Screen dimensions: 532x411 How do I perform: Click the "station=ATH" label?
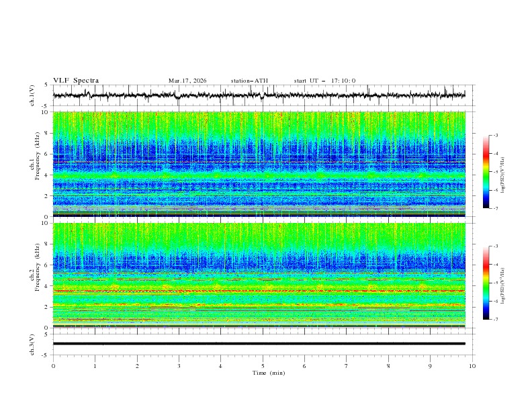click(249, 81)
